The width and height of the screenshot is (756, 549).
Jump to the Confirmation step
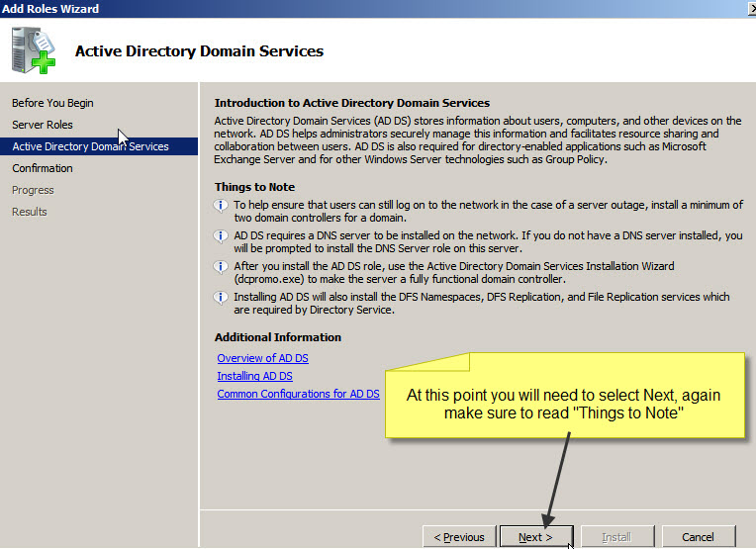(43, 168)
